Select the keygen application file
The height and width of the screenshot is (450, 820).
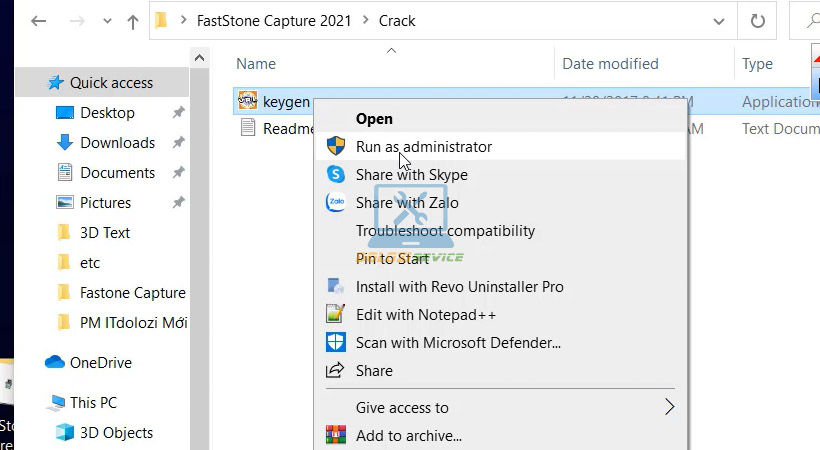click(286, 102)
